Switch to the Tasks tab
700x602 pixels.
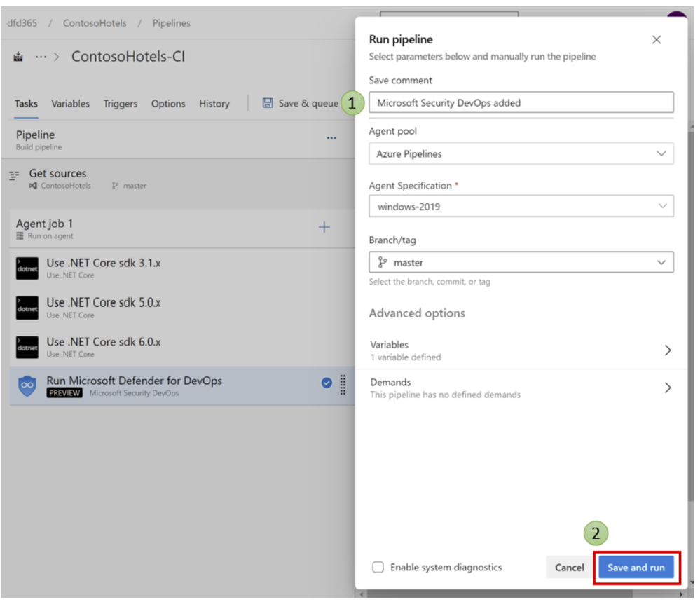click(26, 104)
